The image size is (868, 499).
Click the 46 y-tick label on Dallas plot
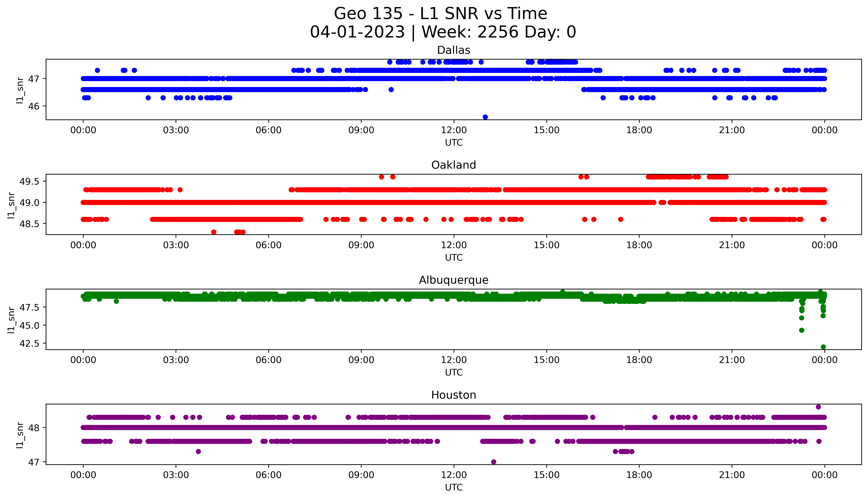[34, 106]
